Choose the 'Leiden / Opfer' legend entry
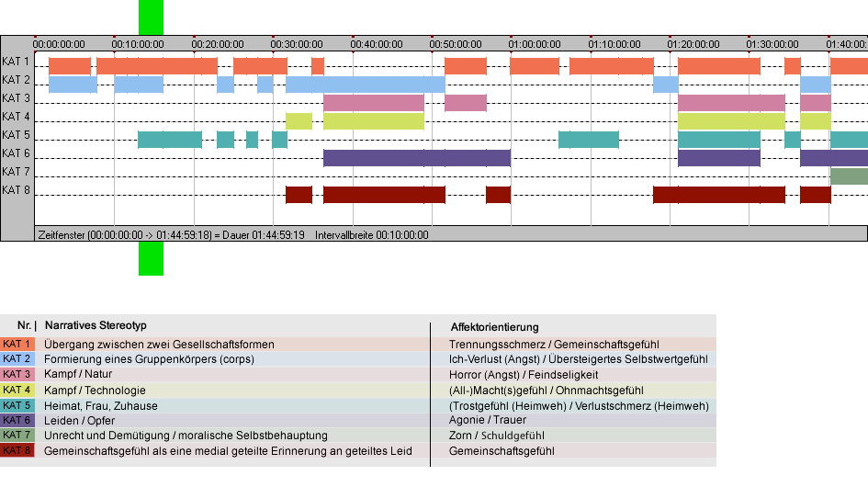This screenshot has width=868, height=487. point(79,421)
